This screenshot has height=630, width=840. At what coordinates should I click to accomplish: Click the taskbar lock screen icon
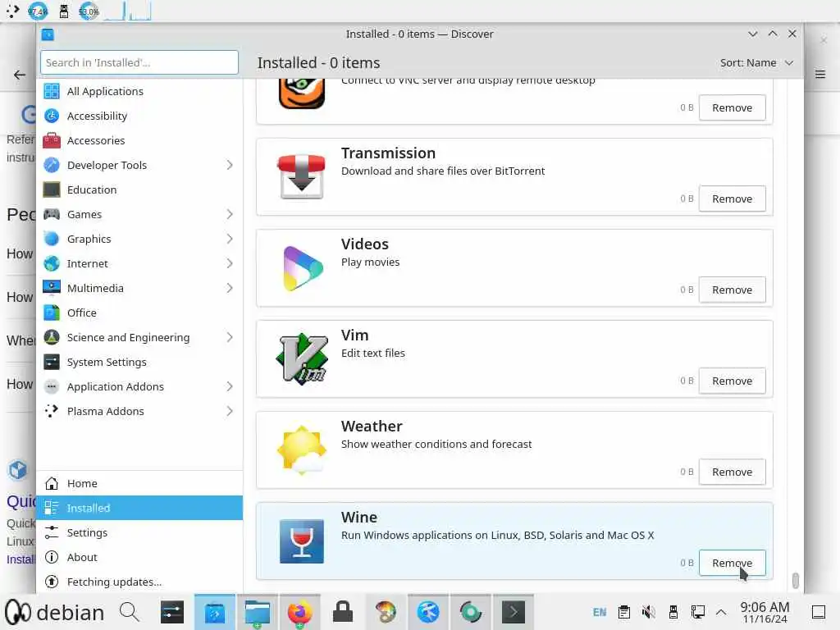342,612
